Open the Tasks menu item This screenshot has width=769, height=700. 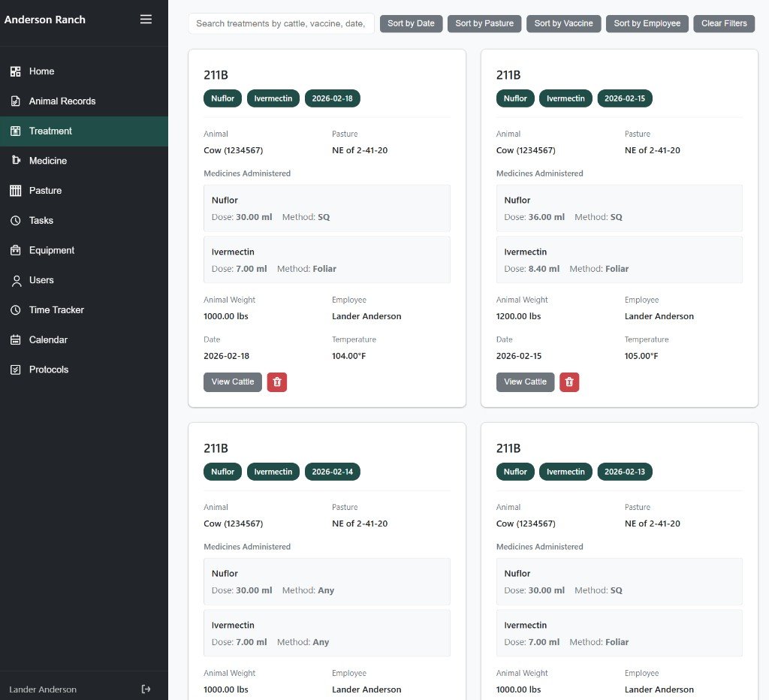tap(41, 221)
